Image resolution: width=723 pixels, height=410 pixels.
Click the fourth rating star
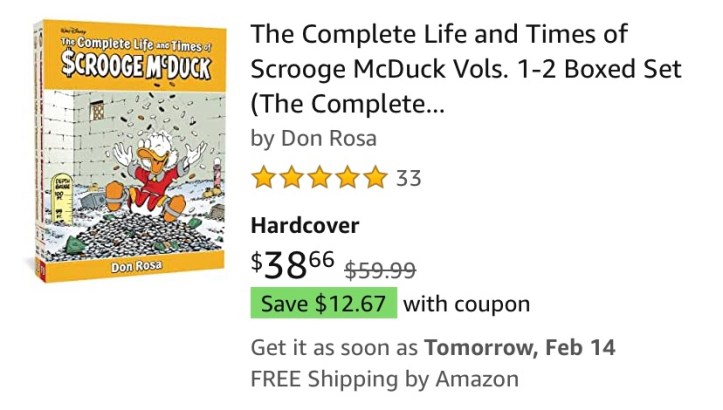347,178
